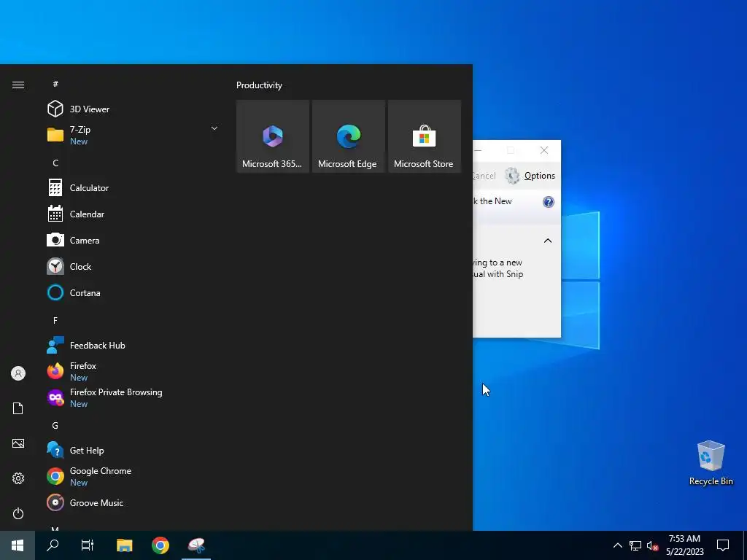747x560 pixels.
Task: Launch Firefox from the Start menu
Action: click(x=133, y=371)
